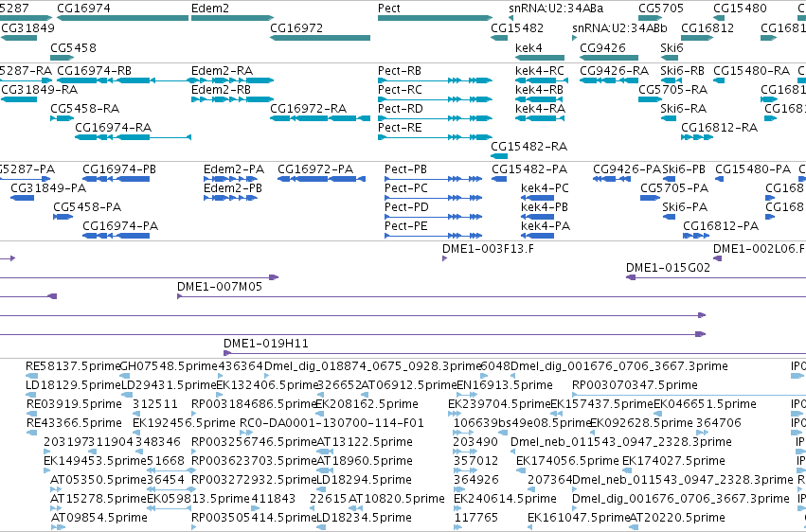Screen dimensions: 806x532
Task: Select the CG15482-RA transcript
Action: (x=499, y=156)
